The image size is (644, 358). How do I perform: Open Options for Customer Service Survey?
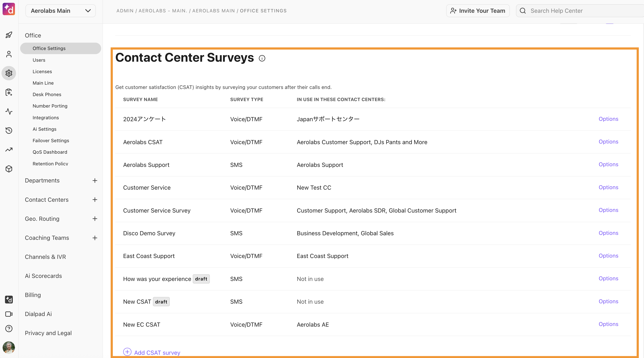[x=608, y=210]
